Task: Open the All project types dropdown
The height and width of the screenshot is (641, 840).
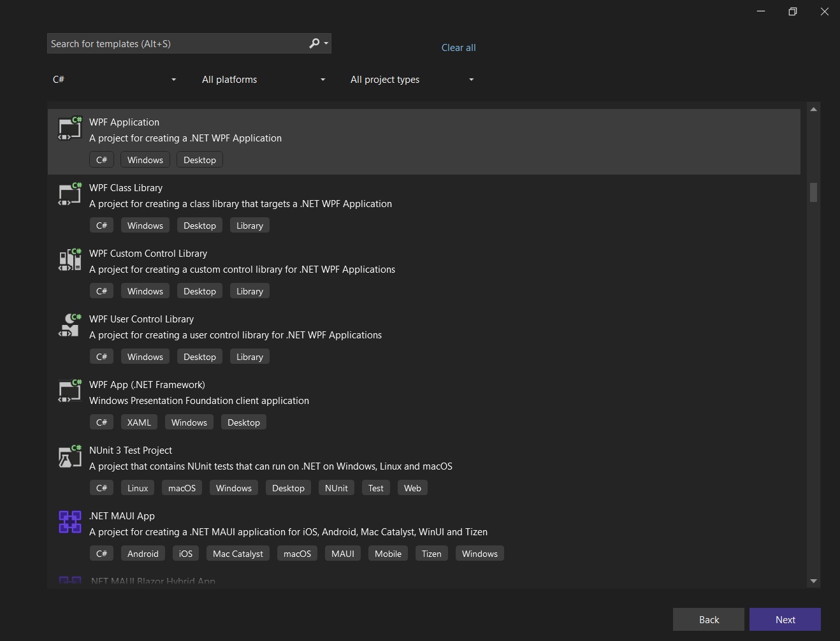Action: point(412,80)
